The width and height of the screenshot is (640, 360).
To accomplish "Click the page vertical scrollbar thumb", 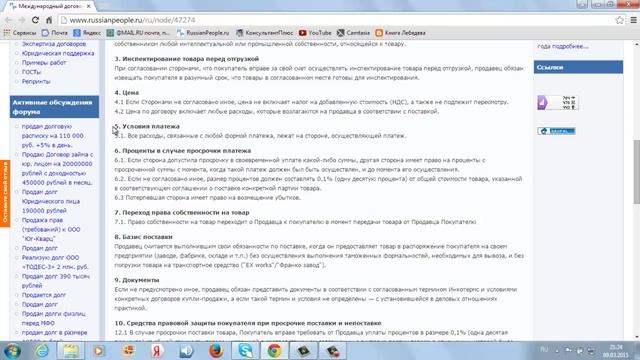I will point(636,171).
